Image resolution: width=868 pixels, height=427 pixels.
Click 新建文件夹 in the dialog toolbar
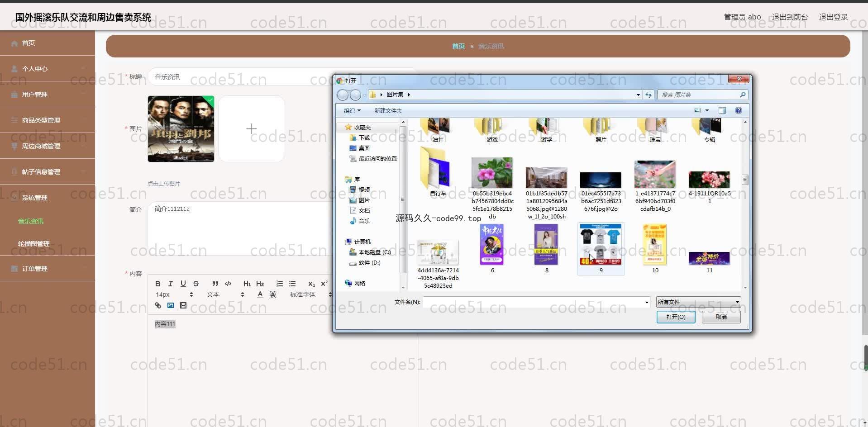tap(388, 110)
